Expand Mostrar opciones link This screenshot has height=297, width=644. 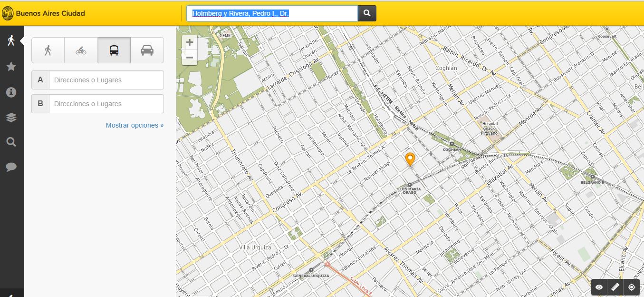135,125
